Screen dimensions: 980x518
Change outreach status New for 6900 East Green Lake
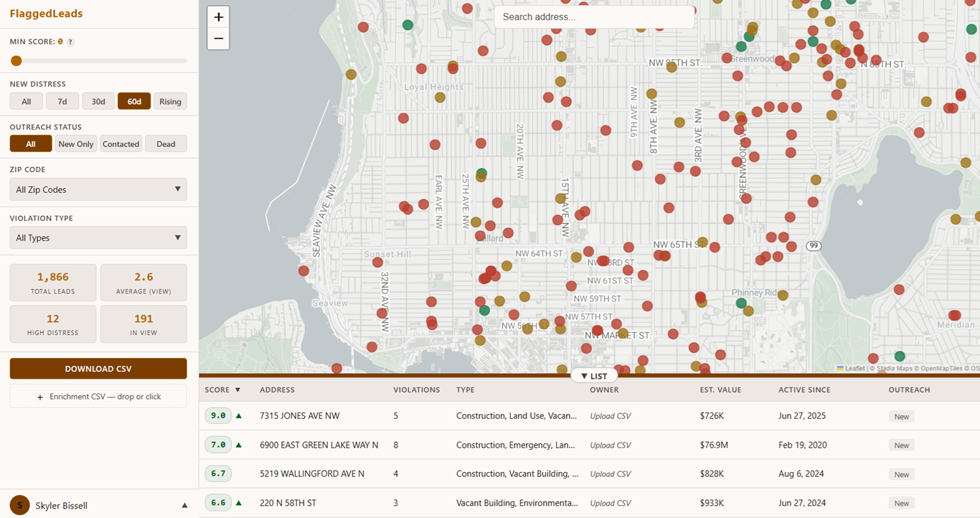[901, 446]
